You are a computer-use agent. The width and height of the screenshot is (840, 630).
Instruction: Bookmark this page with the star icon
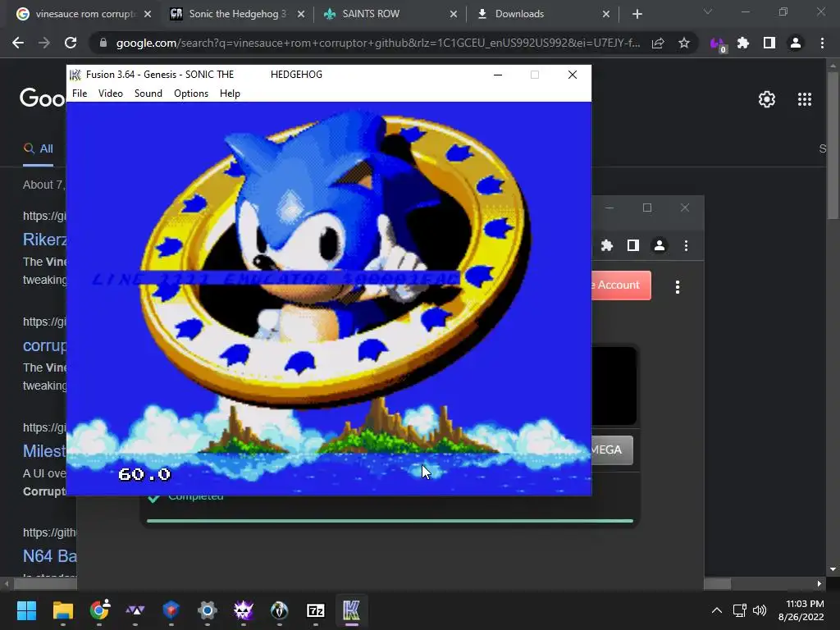pyautogui.click(x=683, y=43)
